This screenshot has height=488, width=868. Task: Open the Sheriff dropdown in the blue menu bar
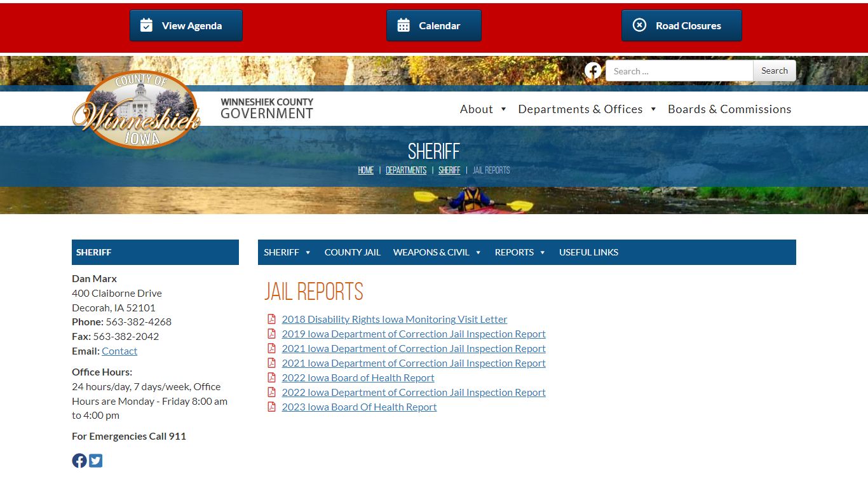point(287,252)
